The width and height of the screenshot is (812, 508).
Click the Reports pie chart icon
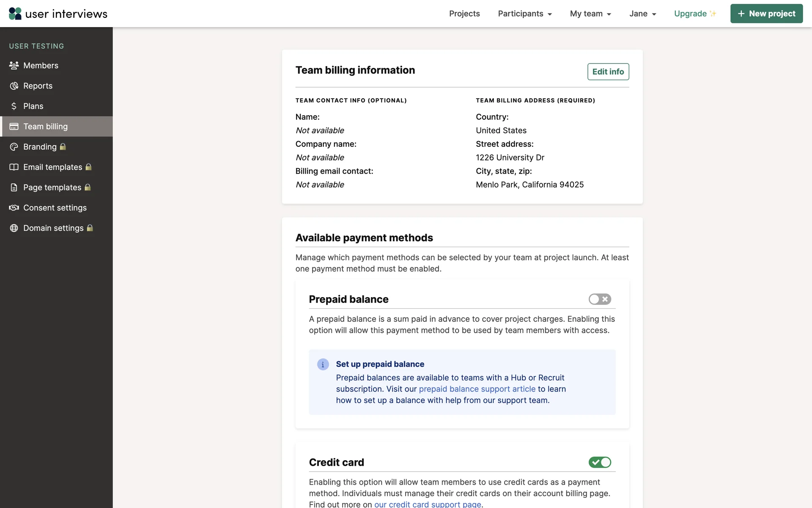coord(14,86)
